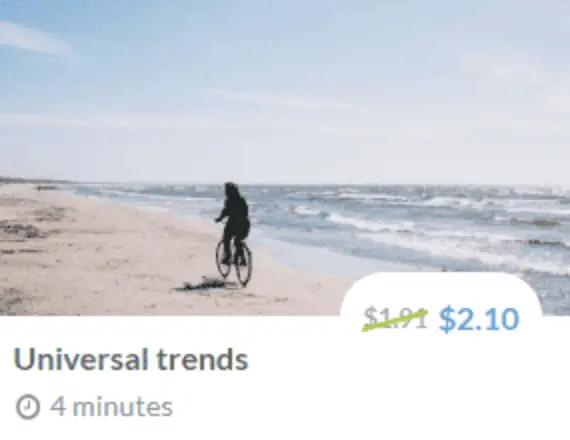570x440 pixels.
Task: Click the bicycle wheels in the photo
Action: pos(234,263)
